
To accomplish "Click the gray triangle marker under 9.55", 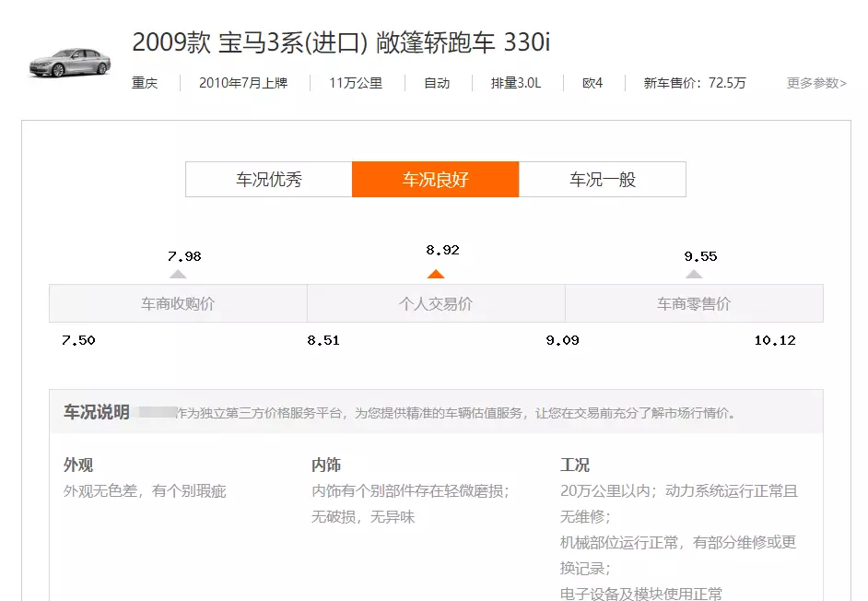I will point(694,274).
